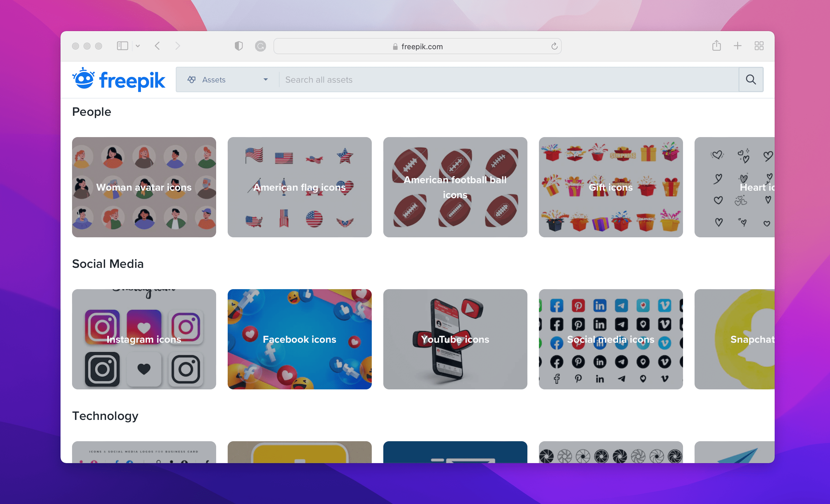
Task: Click the freepik.com address bar
Action: coord(417,46)
